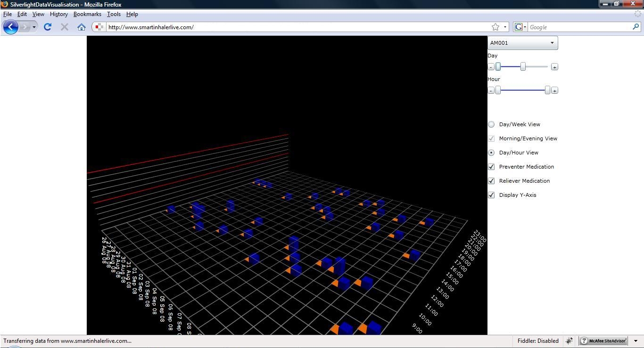Click the Day slider plus button
This screenshot has width=644, height=348.
(x=554, y=67)
